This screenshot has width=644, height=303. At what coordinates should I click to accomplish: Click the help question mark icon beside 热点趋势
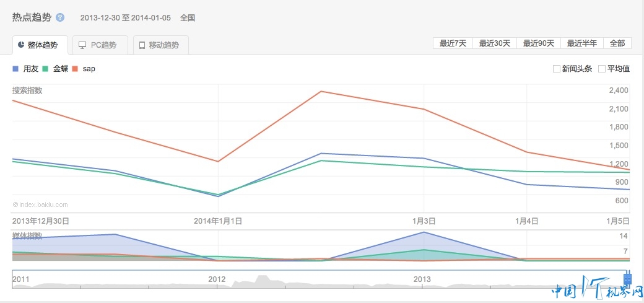coord(60,18)
